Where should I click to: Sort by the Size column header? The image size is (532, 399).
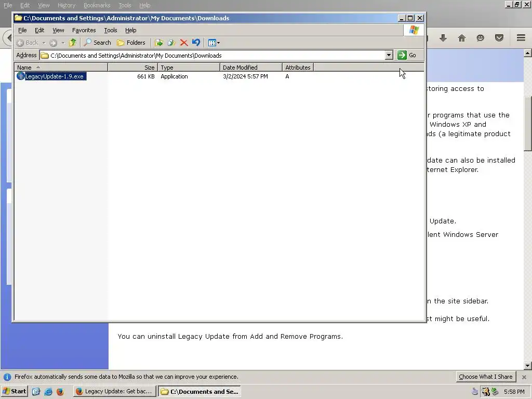click(x=132, y=68)
